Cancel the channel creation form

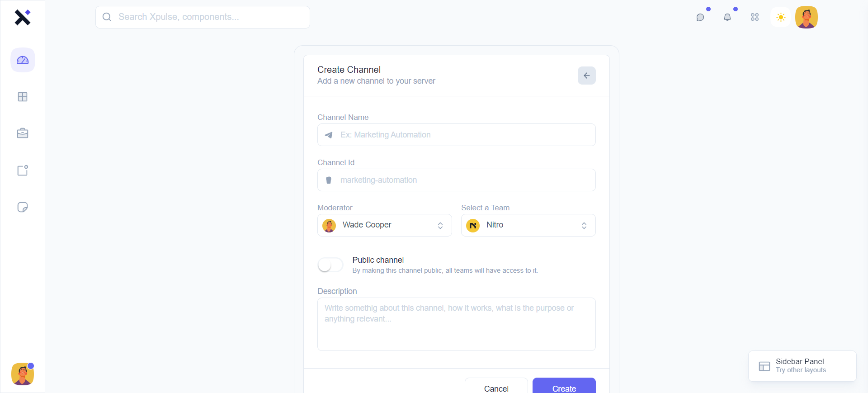click(496, 388)
